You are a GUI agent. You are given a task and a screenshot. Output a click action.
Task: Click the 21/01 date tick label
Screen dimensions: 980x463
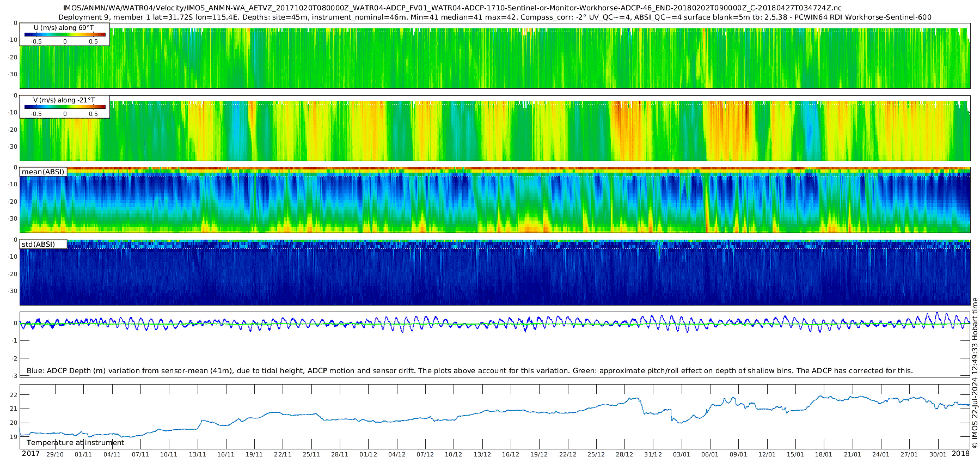(853, 454)
